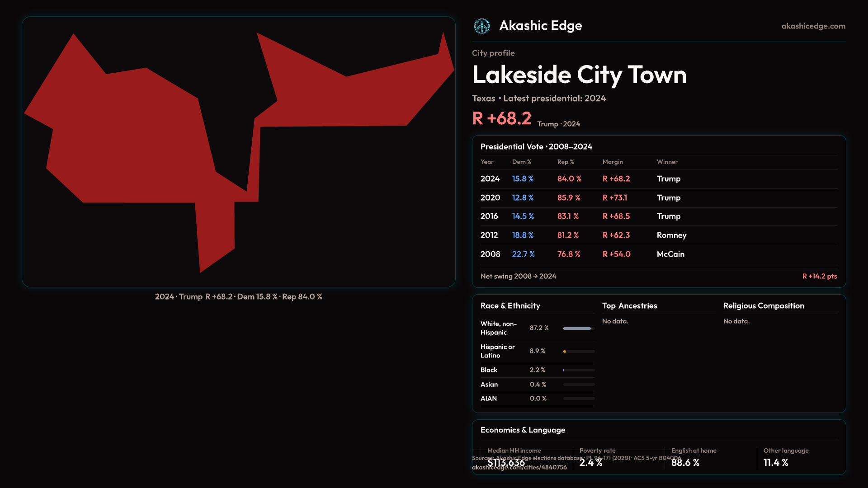Click the 2016 Trump winner cell
The image size is (868, 488).
click(668, 216)
